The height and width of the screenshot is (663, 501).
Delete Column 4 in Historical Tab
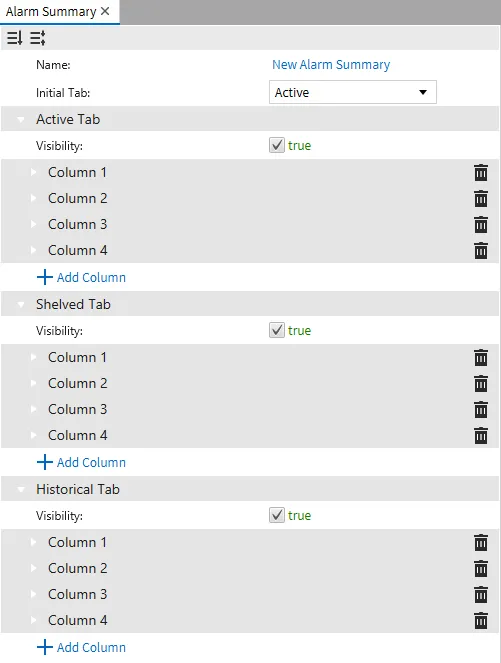pos(481,621)
